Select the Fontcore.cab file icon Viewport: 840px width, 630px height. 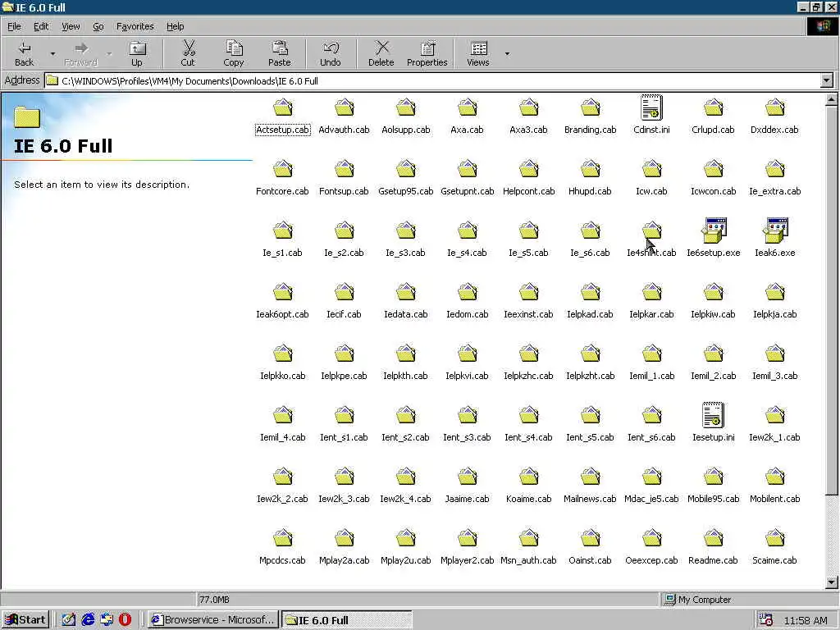pyautogui.click(x=283, y=169)
